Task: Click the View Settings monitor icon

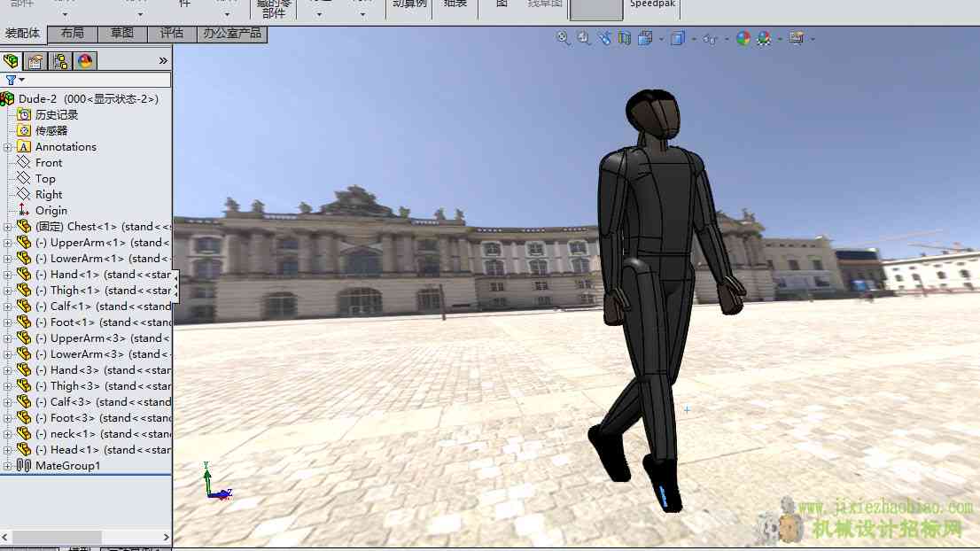Action: click(797, 38)
